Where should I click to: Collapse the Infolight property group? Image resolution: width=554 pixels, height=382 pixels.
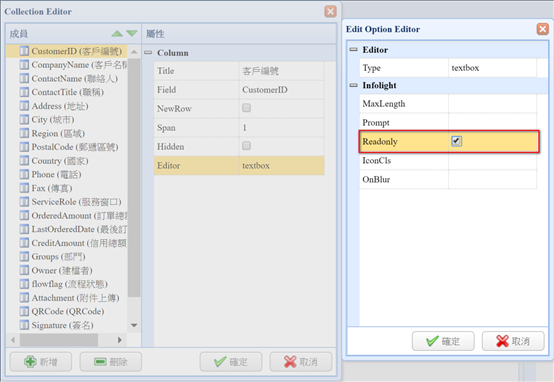pos(354,85)
